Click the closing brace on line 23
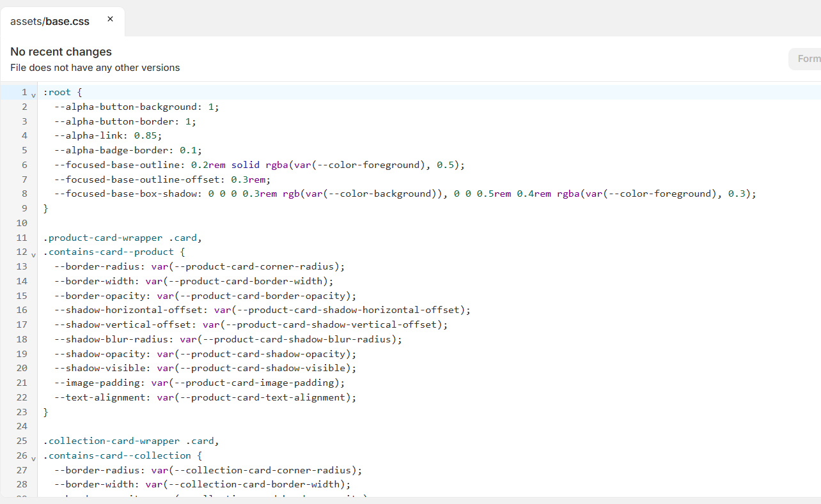 (x=46, y=412)
